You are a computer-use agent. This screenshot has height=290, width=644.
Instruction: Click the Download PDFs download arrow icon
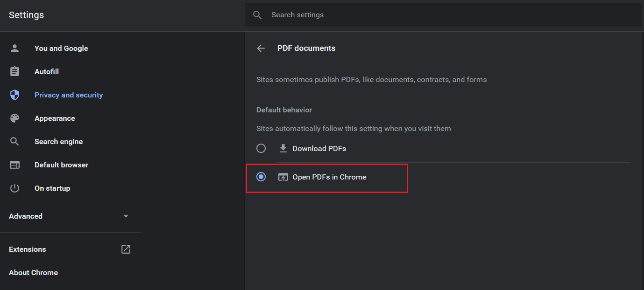[x=283, y=149]
